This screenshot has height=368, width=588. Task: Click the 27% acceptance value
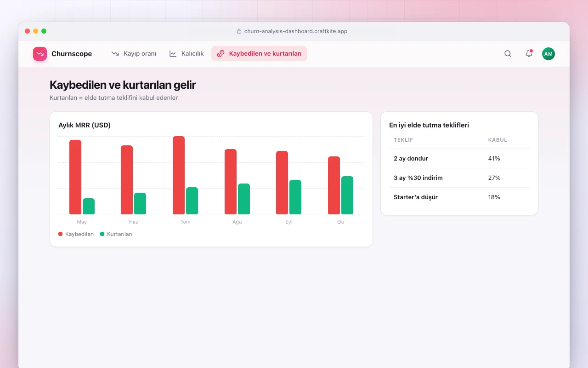click(x=494, y=178)
